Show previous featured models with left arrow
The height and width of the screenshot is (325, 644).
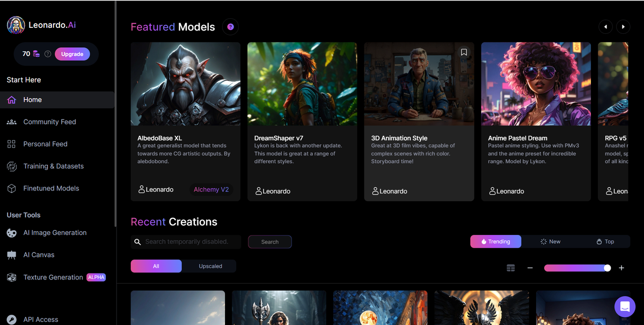(x=605, y=26)
